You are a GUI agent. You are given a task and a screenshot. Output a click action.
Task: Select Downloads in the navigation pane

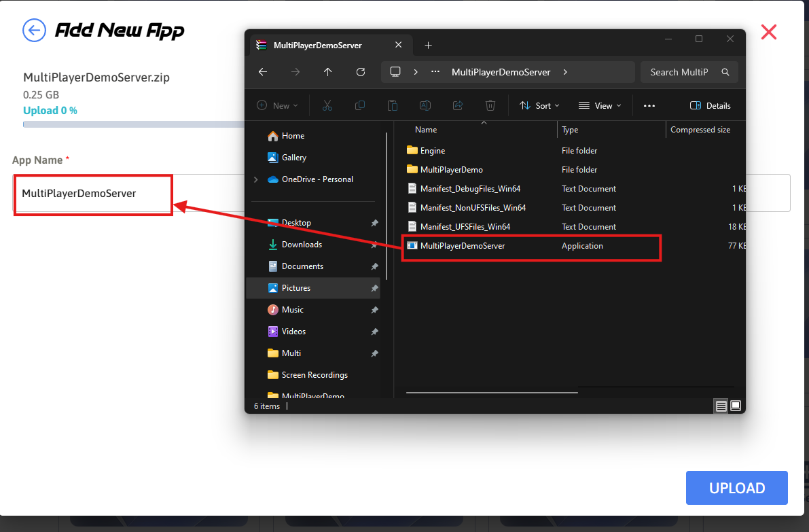302,245
